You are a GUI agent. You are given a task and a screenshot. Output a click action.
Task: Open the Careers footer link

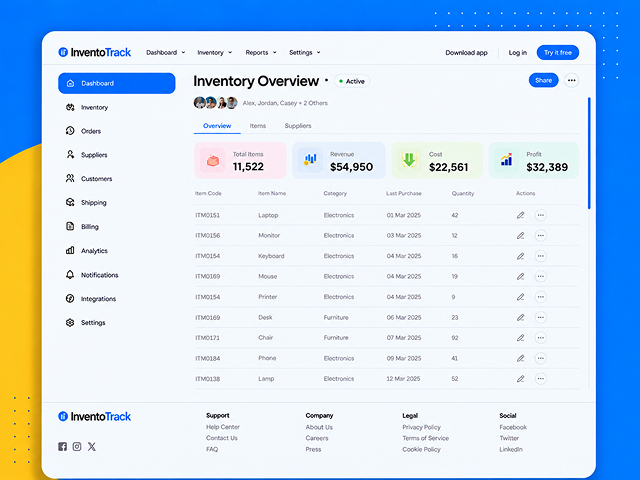pyautogui.click(x=317, y=438)
